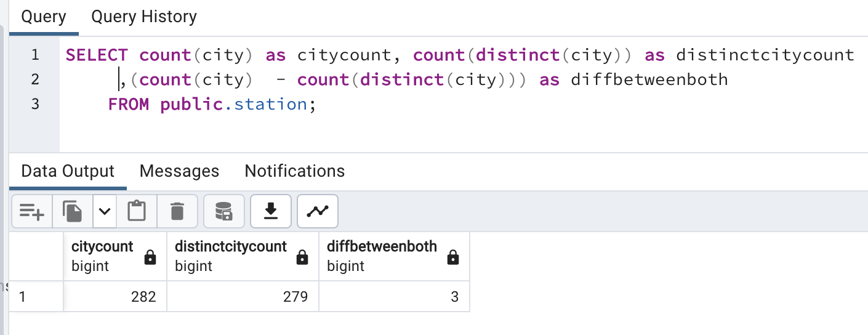Viewport: 868px width, 335px height.
Task: Click the citycount column header
Action: (102, 247)
